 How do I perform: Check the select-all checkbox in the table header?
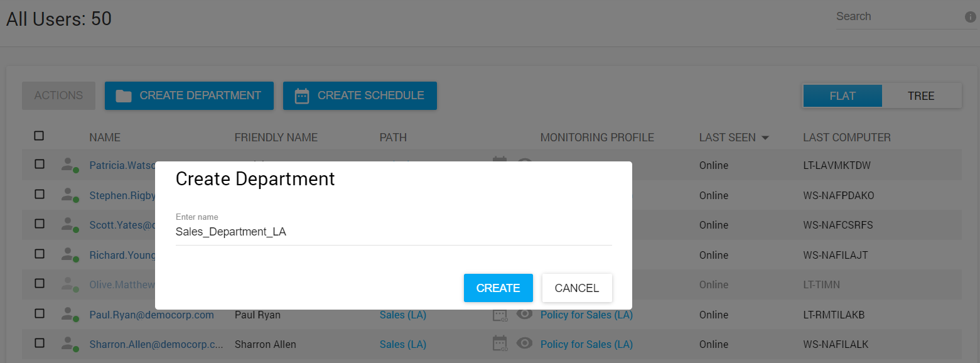click(x=40, y=136)
